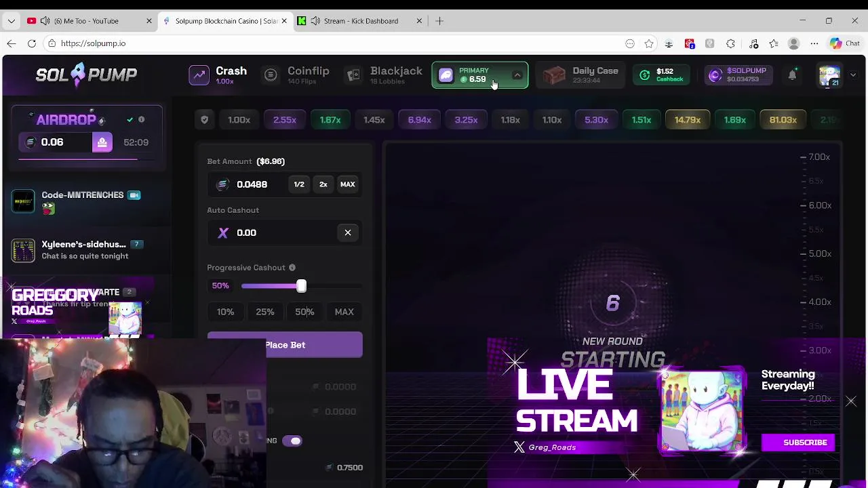Screen dimensions: 868x488
Task: Open the Daily Case chest
Action: pyautogui.click(x=580, y=75)
